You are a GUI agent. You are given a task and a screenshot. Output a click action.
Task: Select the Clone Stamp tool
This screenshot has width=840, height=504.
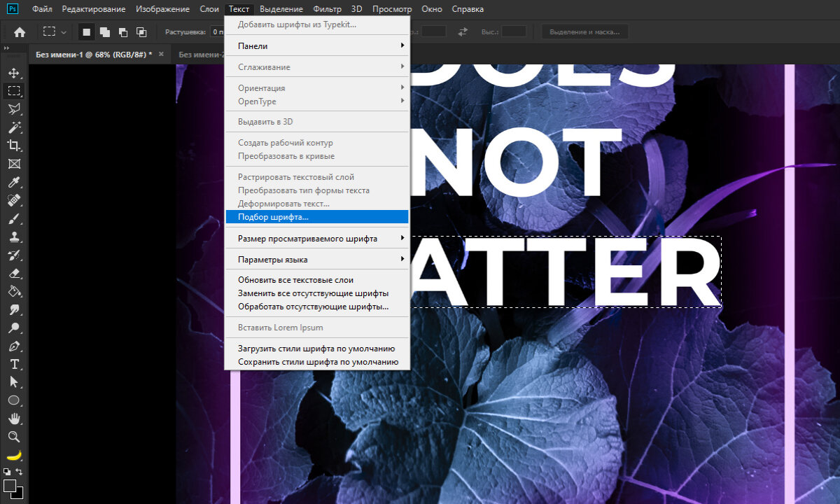click(x=13, y=237)
